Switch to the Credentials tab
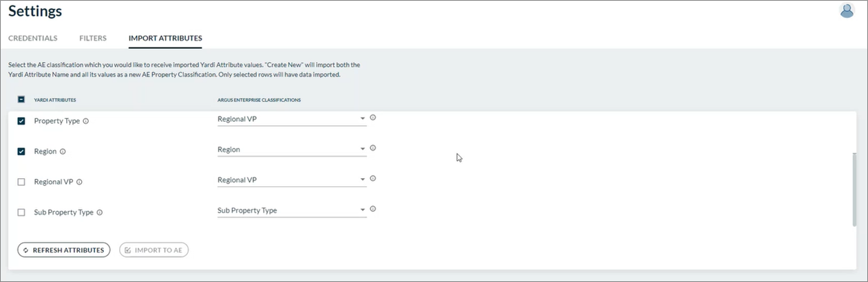Screen dimensions: 868x282 [x=33, y=38]
